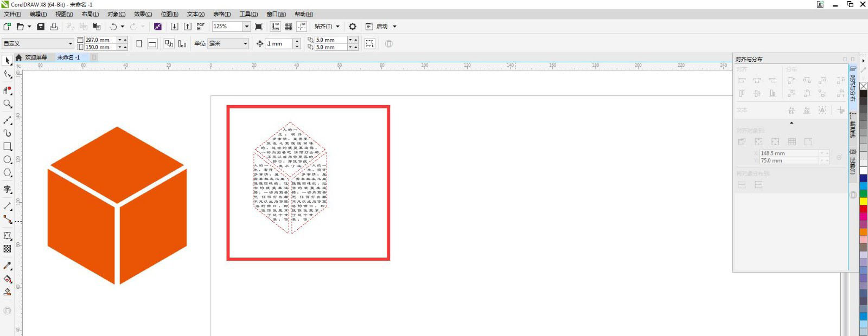
Task: Toggle show grid button in toolbar
Action: [289, 27]
